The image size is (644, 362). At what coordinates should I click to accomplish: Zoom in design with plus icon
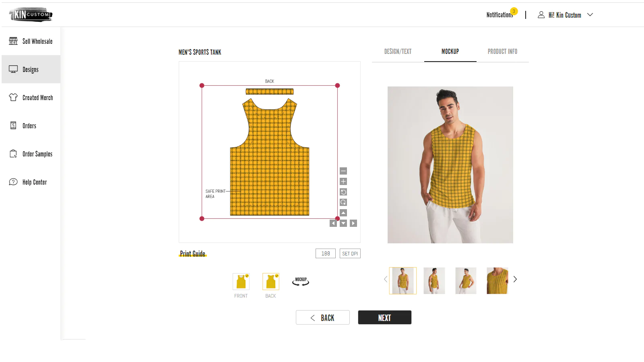pos(343,181)
